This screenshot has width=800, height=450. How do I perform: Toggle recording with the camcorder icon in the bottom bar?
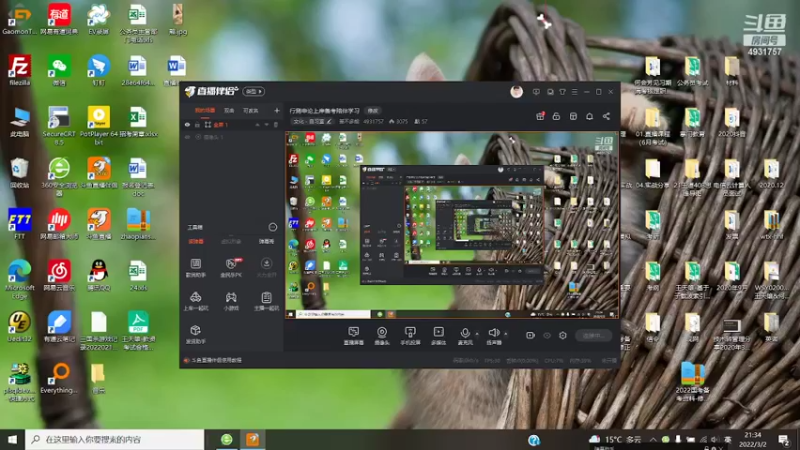[530, 335]
